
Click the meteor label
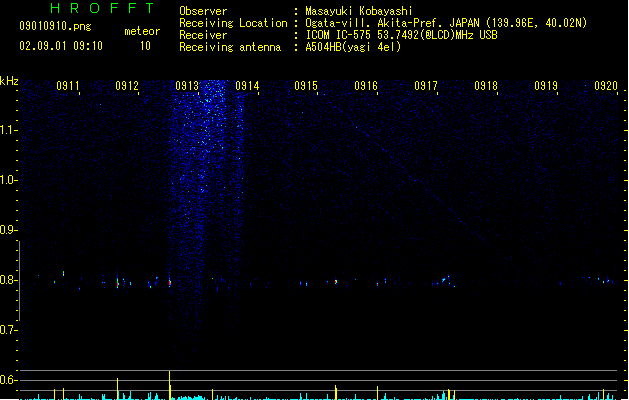142,31
